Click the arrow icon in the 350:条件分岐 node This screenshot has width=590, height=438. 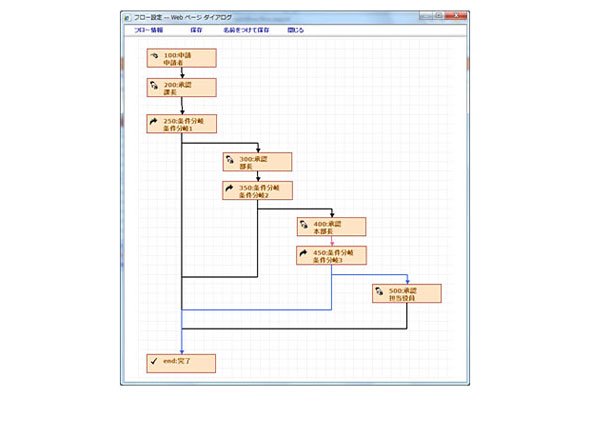tap(229, 188)
